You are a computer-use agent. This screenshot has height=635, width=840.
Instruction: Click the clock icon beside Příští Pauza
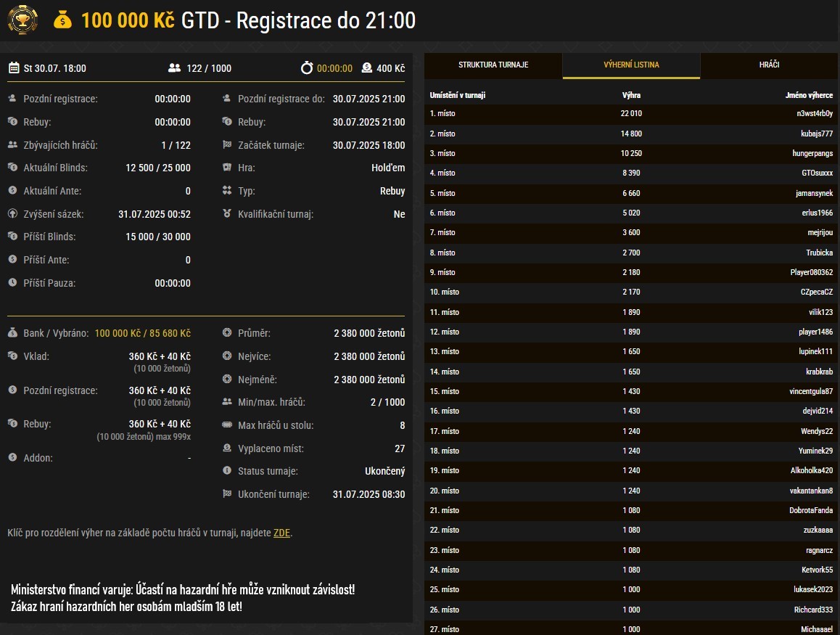(x=12, y=283)
